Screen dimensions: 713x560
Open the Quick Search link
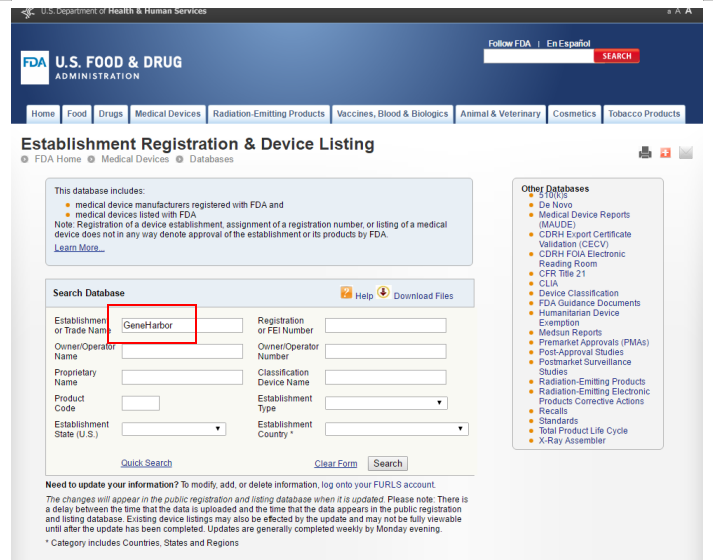point(146,463)
